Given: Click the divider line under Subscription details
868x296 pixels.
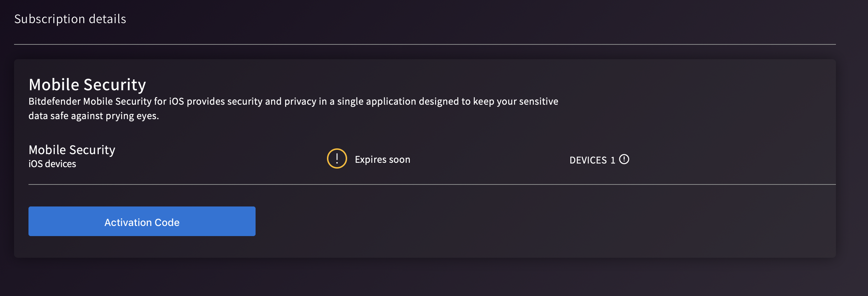Looking at the screenshot, I should (425, 44).
